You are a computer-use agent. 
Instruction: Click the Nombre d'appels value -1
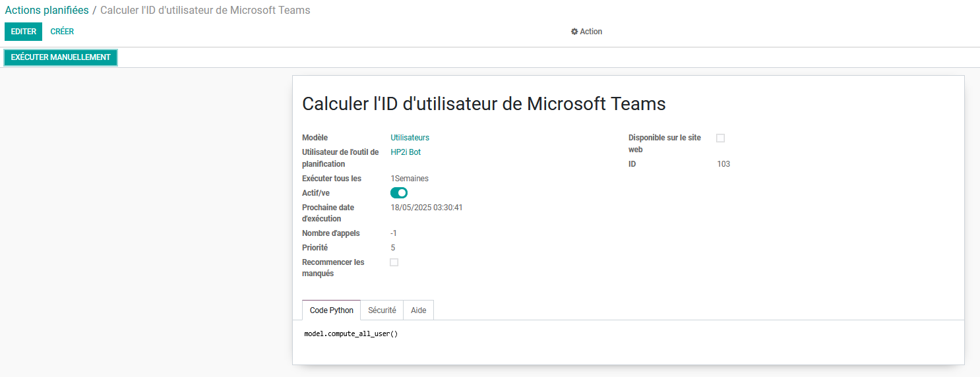pos(394,233)
